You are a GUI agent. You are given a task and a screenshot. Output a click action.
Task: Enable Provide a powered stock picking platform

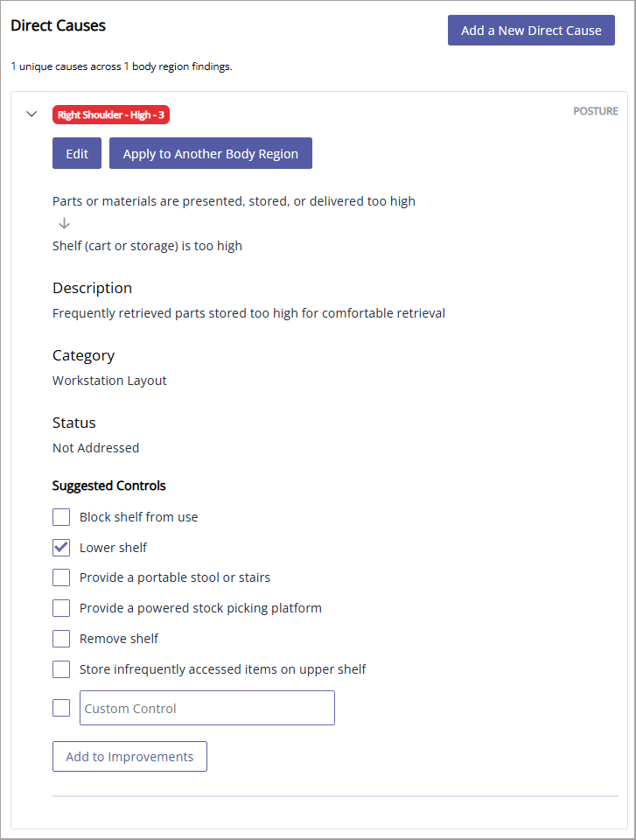click(61, 608)
